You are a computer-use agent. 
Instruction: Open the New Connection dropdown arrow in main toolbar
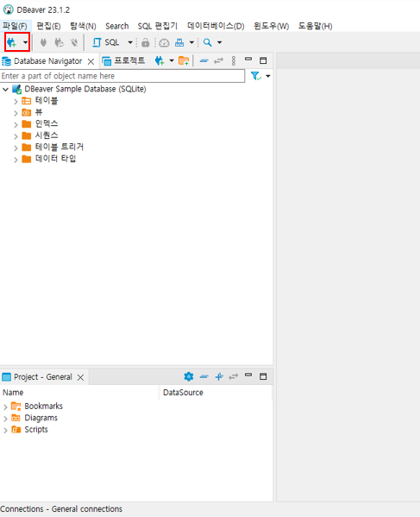pyautogui.click(x=25, y=42)
